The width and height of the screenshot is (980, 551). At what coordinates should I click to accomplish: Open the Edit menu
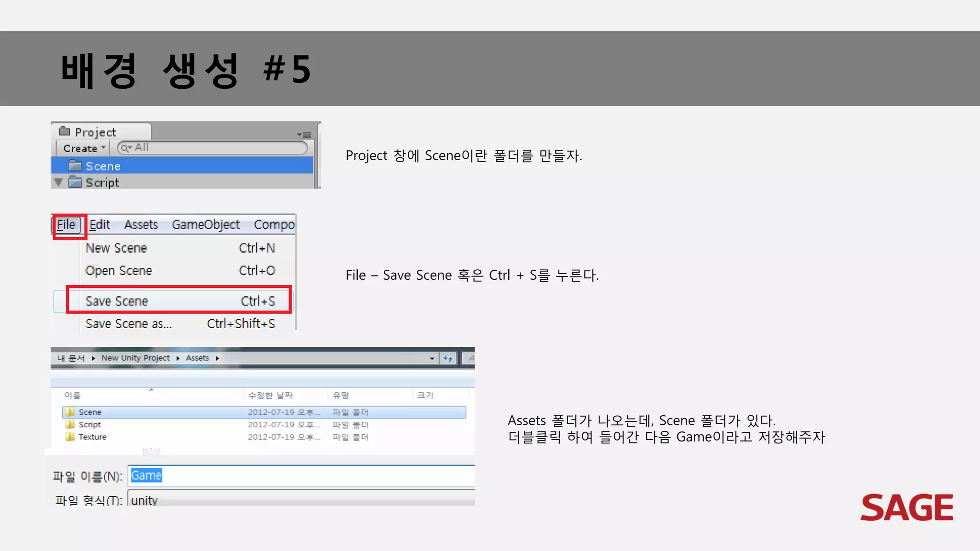[x=100, y=225]
